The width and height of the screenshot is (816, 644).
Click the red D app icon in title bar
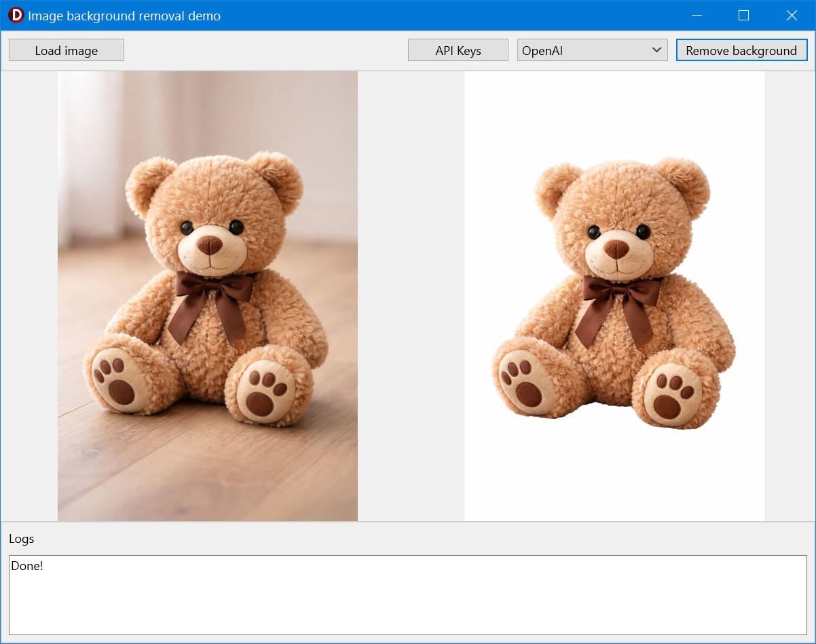[16, 15]
